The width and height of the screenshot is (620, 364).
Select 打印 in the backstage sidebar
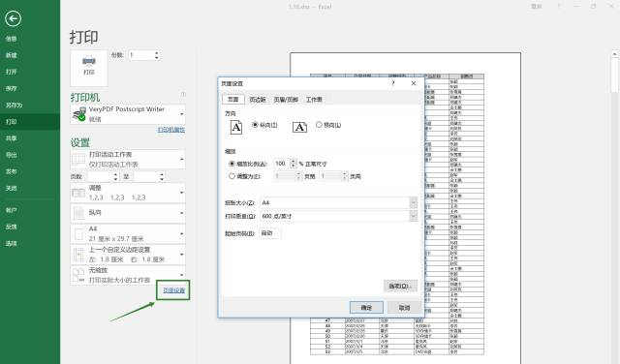[30, 122]
